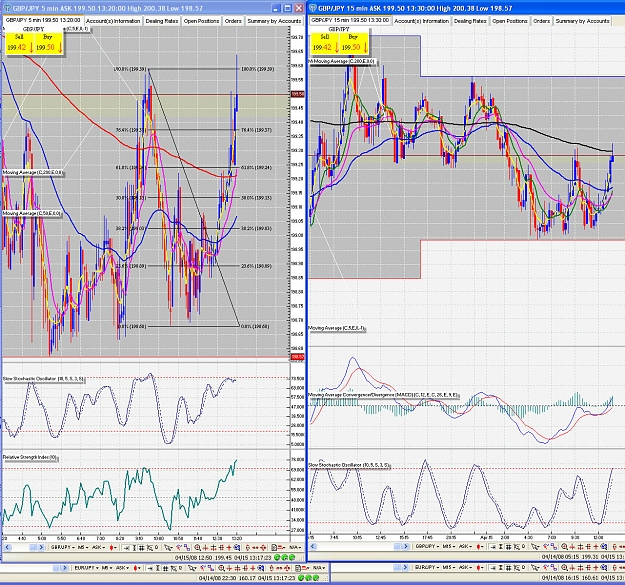This screenshot has height=585, width=625.
Task: Open GBP/JPY symbol dropdown in 5 min toolbar
Action: click(63, 548)
